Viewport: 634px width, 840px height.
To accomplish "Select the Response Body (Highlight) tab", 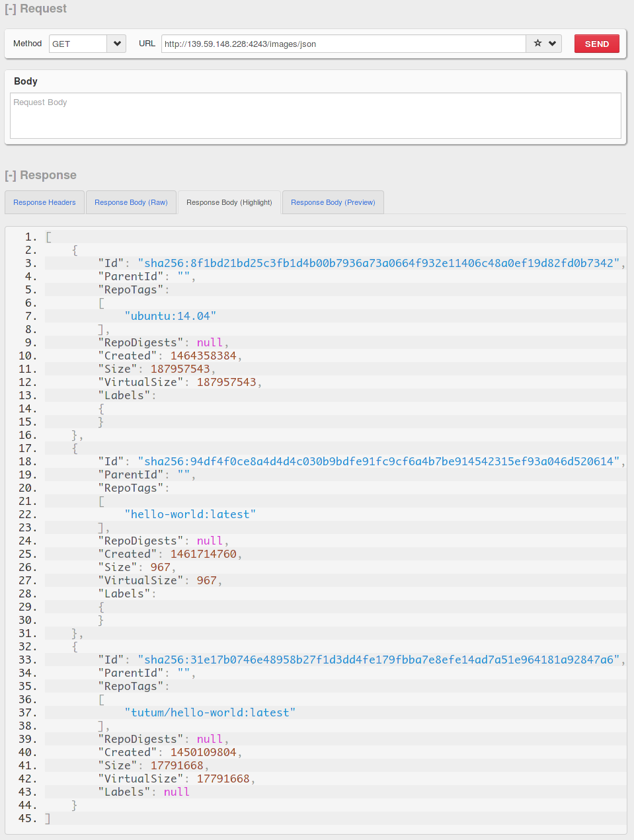I will pos(229,202).
